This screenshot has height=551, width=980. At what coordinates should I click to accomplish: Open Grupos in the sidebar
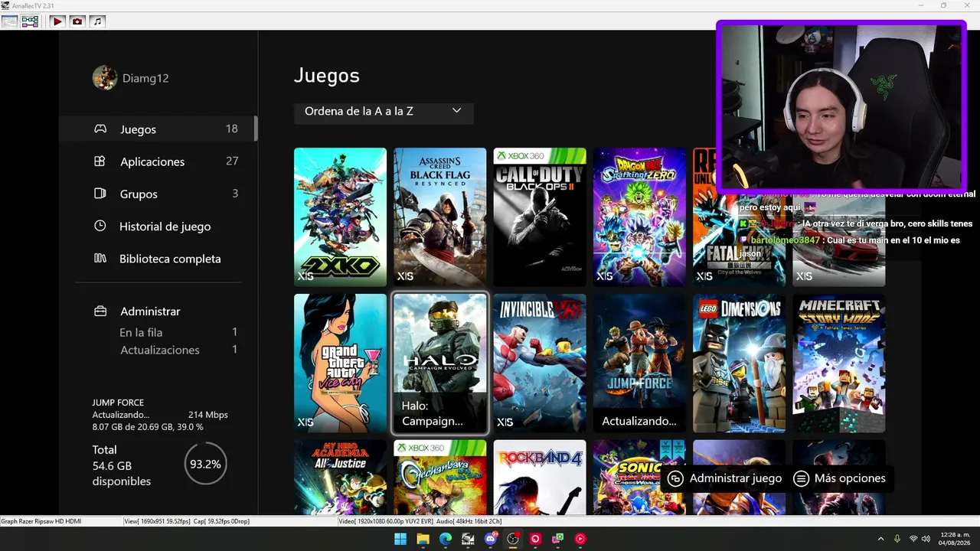[x=158, y=194]
